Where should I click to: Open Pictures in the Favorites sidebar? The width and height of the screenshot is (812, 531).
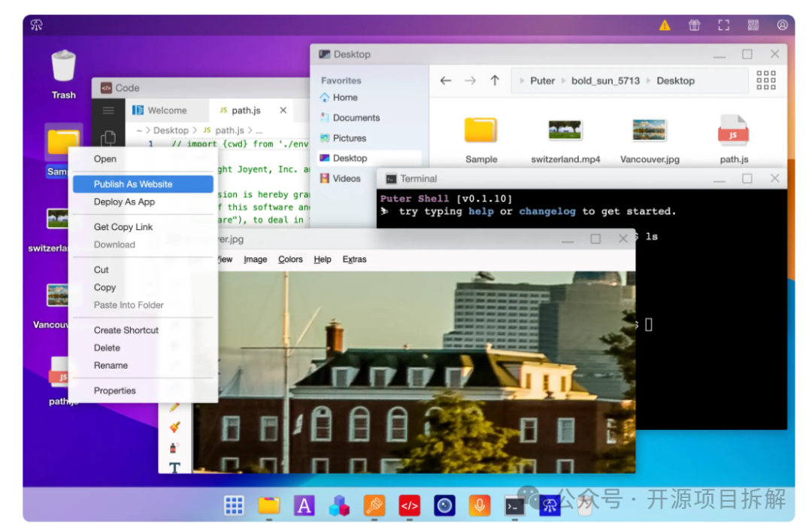(x=349, y=138)
